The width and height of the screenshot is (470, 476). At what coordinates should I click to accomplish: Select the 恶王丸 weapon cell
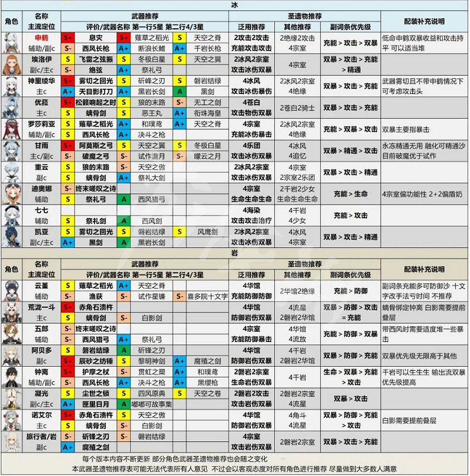152,113
